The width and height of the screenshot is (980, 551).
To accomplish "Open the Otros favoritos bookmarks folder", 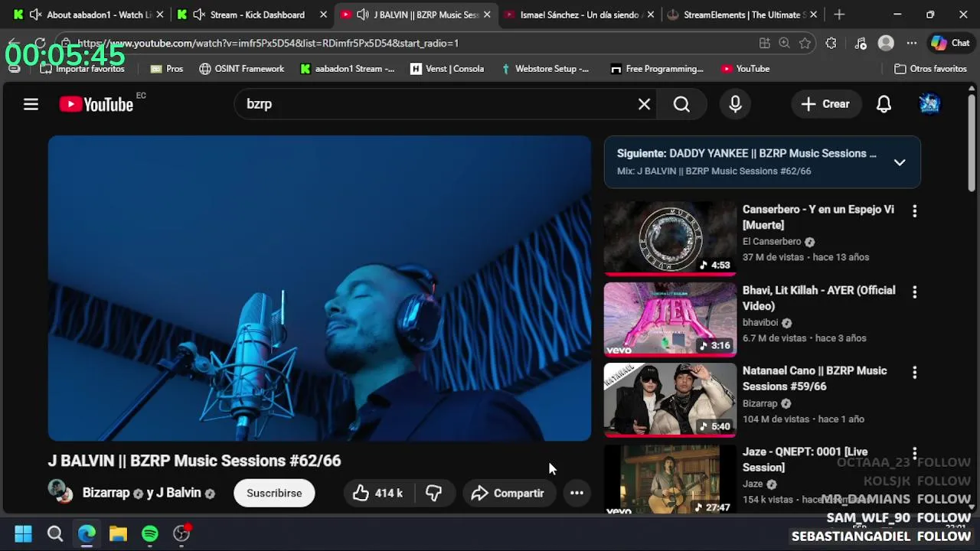I will click(930, 69).
